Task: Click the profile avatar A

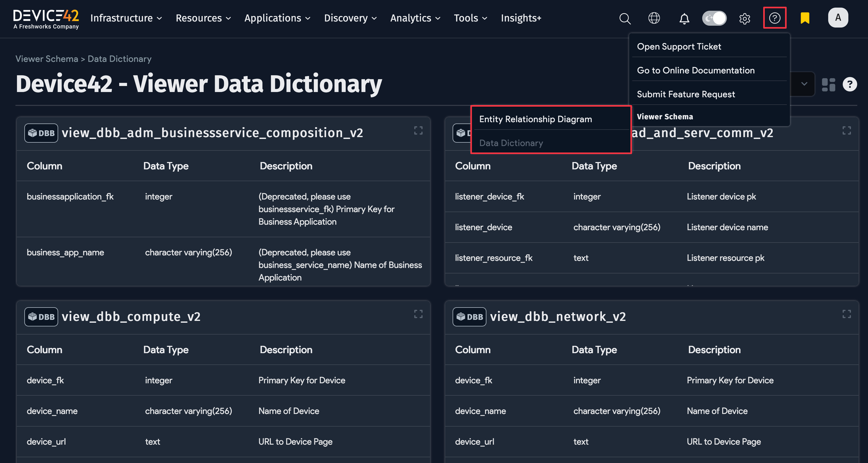Action: click(838, 18)
